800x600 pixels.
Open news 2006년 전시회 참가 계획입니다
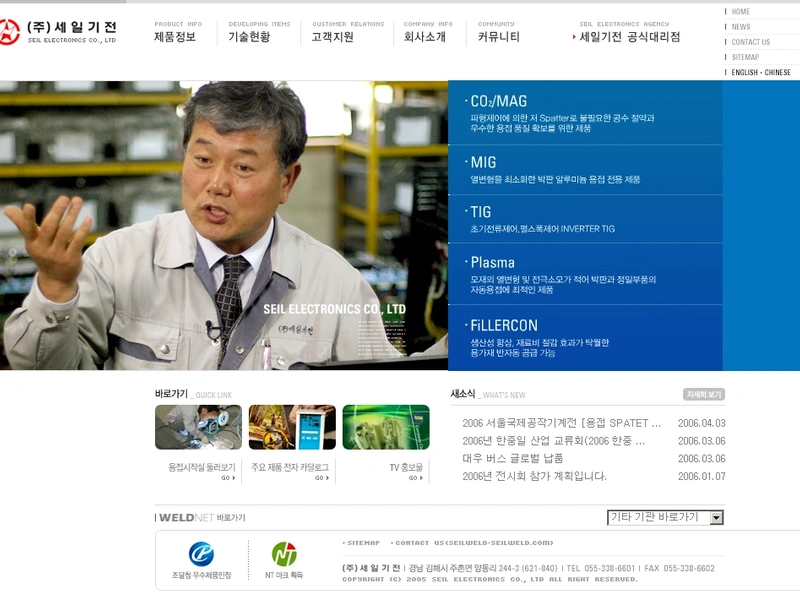point(534,476)
